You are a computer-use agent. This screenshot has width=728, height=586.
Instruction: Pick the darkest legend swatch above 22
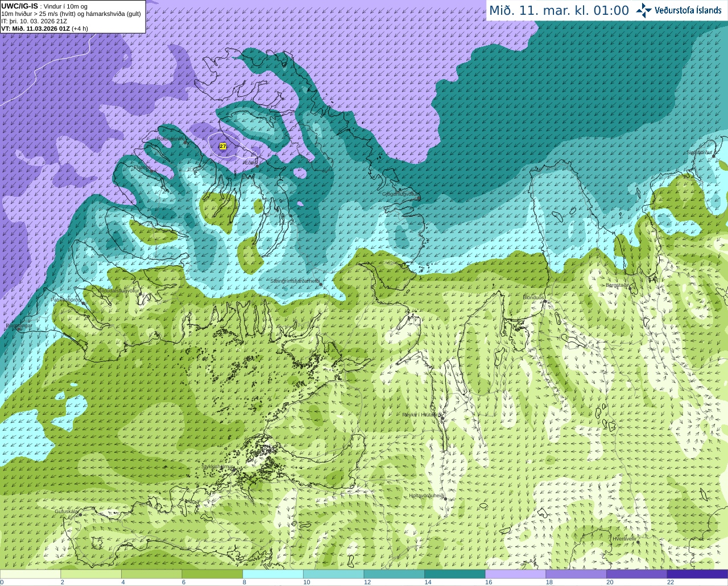tap(698, 574)
